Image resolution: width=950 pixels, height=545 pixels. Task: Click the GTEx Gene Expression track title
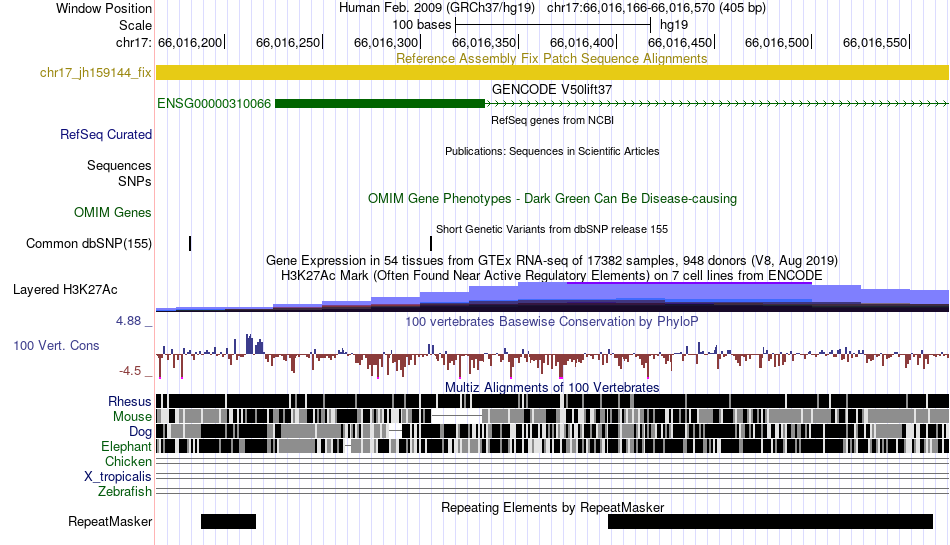(552, 260)
